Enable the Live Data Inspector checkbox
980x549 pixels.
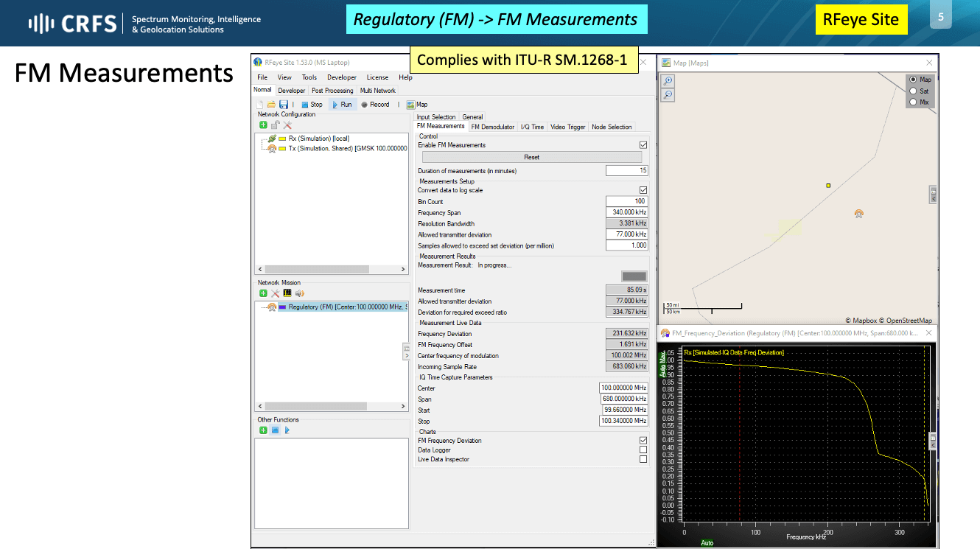pyautogui.click(x=643, y=459)
